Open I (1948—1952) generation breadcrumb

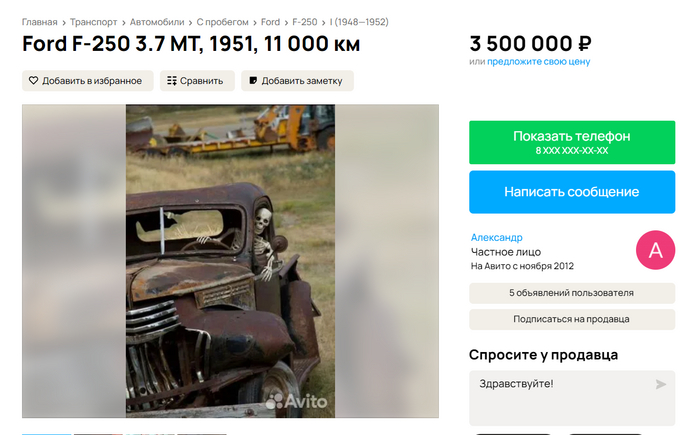(359, 22)
